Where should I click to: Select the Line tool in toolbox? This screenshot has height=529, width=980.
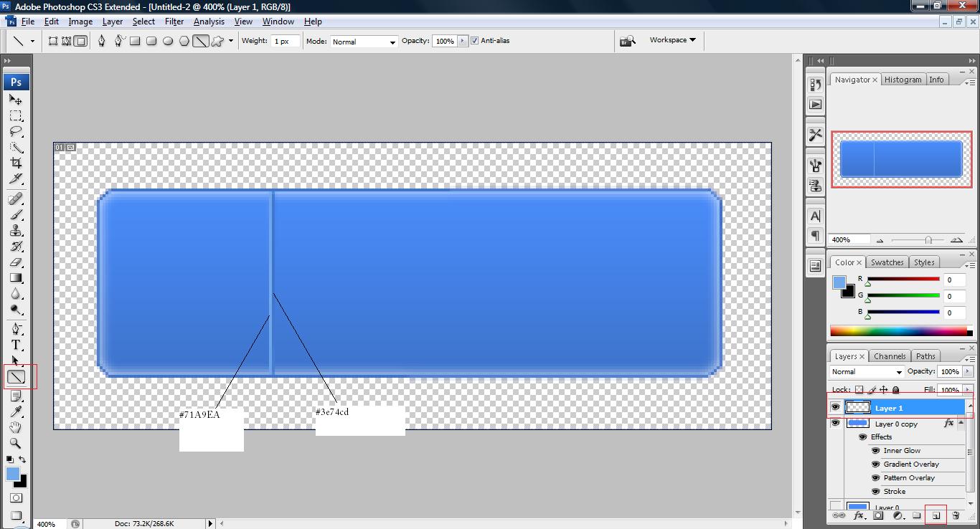coord(16,376)
